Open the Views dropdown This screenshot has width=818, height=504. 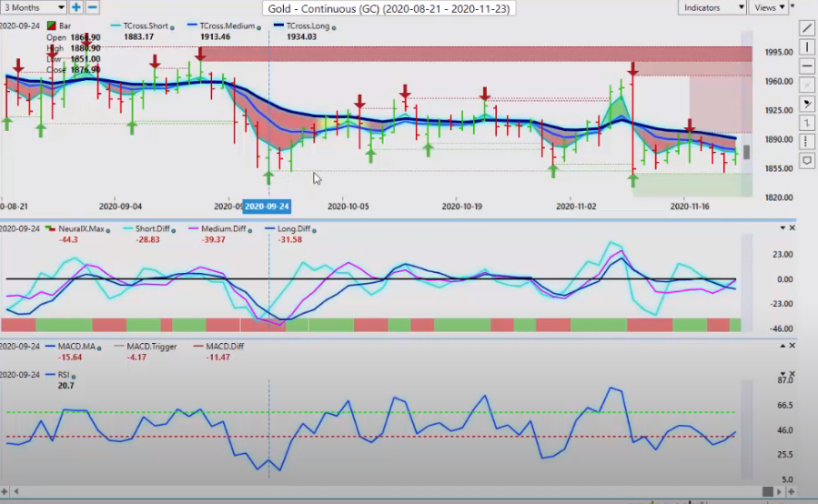tap(769, 7)
